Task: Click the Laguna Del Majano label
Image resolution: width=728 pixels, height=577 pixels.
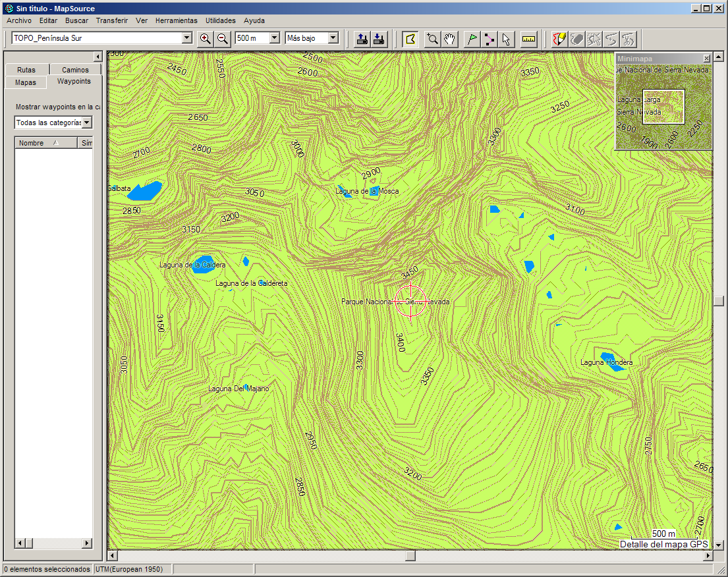Action: (238, 389)
